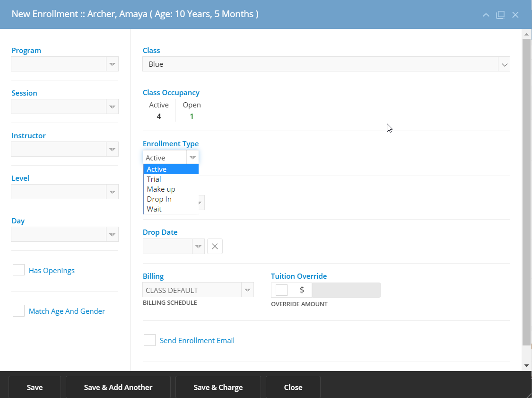
Task: Click the Class Occupancy heading
Action: tap(171, 92)
